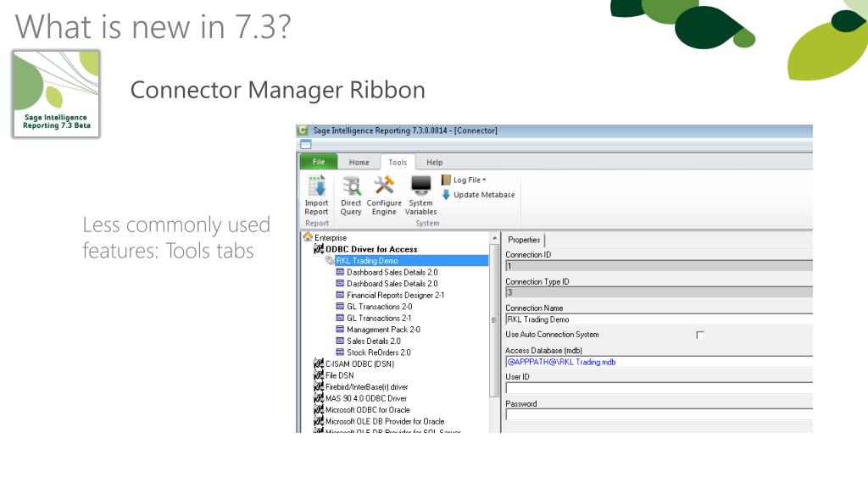Click the Firebird/InterBase driver icon
This screenshot has height=488, width=868.
tap(319, 386)
